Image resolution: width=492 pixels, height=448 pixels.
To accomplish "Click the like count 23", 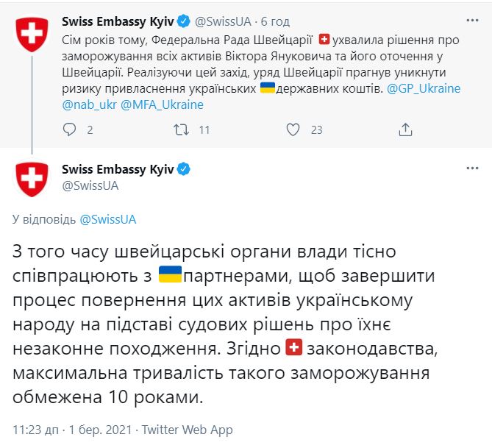I will coord(317,130).
